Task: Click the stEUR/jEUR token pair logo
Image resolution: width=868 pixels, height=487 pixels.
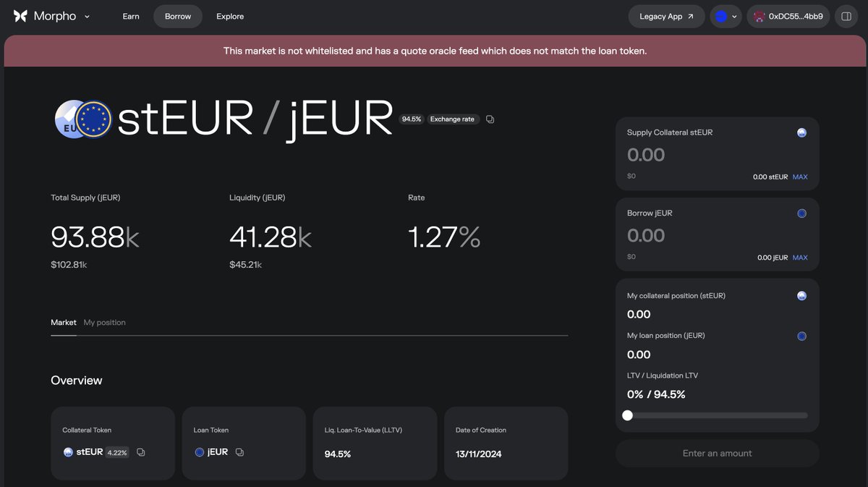Action: pyautogui.click(x=83, y=119)
